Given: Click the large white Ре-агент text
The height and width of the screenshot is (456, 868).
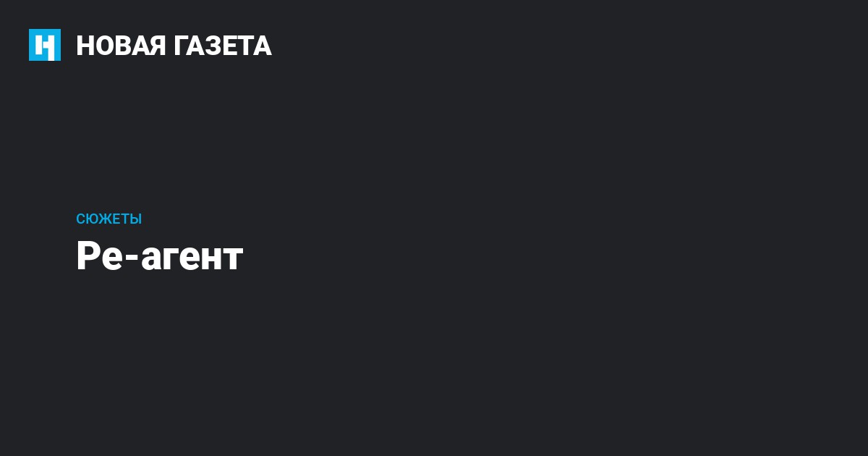Looking at the screenshot, I should coord(159,256).
